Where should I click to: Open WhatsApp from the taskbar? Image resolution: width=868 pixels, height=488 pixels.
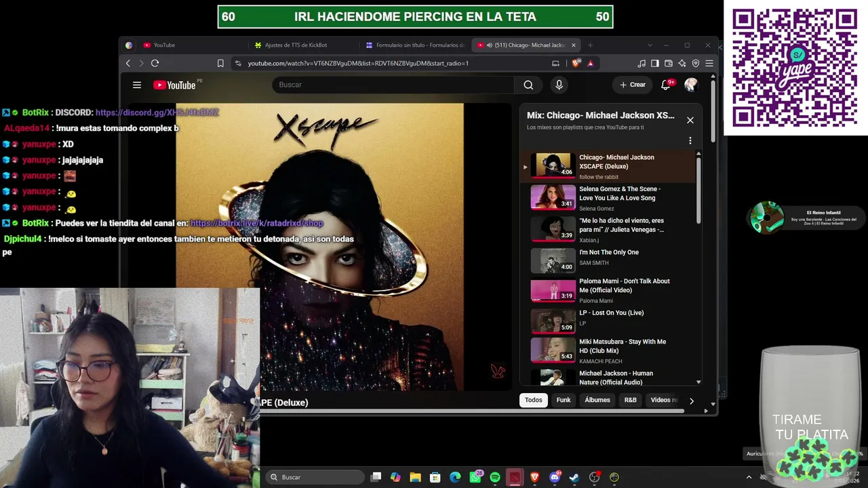475,477
